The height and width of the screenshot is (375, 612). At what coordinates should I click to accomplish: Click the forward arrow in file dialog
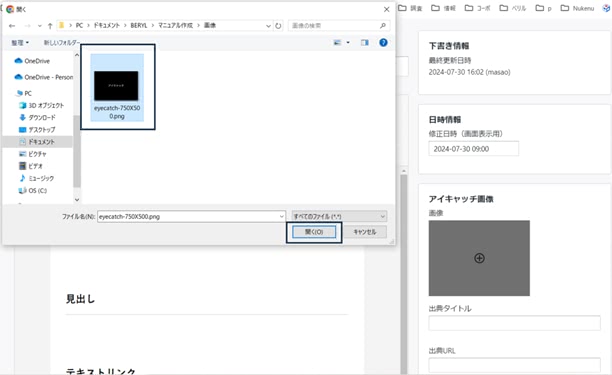pyautogui.click(x=27, y=26)
